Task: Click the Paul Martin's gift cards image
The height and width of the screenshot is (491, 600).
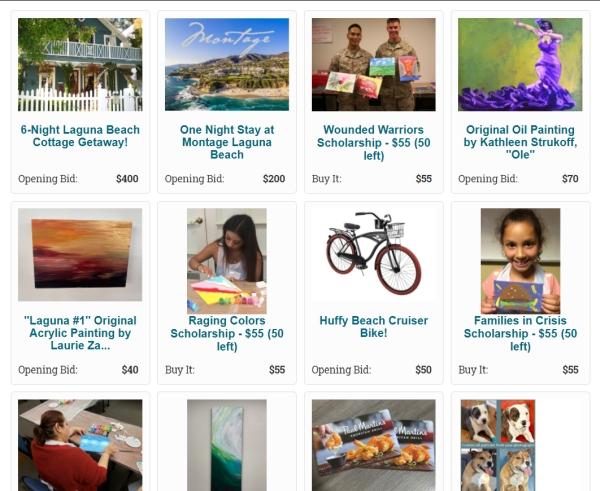Action: coord(373,445)
